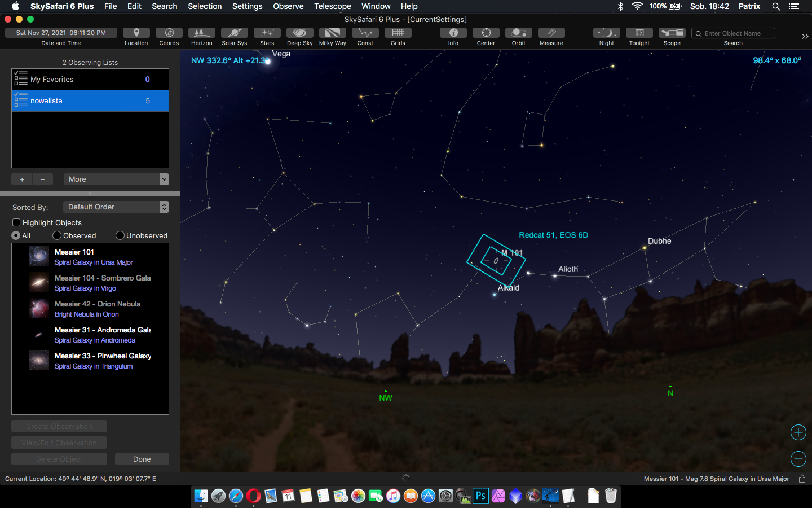This screenshot has height=508, width=812.
Task: Open the Selection menu
Action: 205,6
